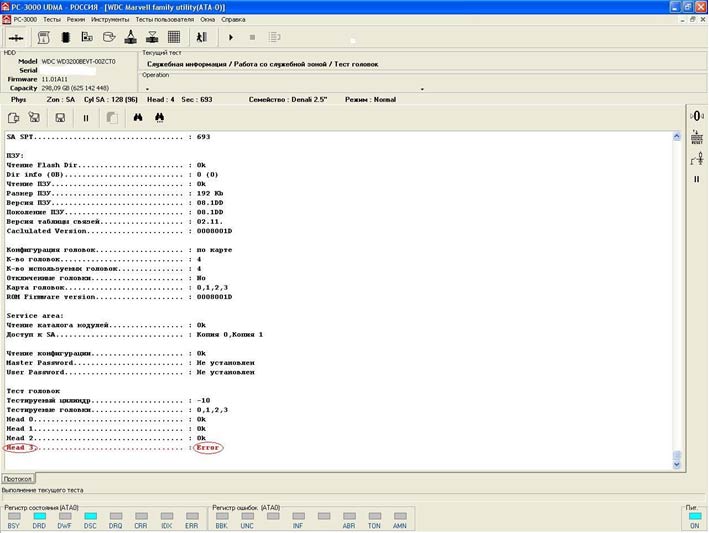Screen dimensions: 709x533
Task: Click the ROM chip icon
Action: coord(66,38)
